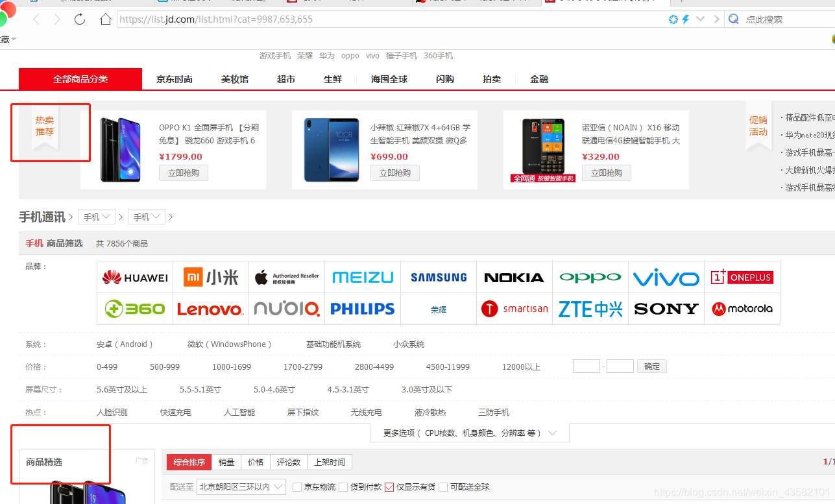Viewport: 835px width, 504px height.
Task: Click the minimum price input box
Action: coord(587,366)
